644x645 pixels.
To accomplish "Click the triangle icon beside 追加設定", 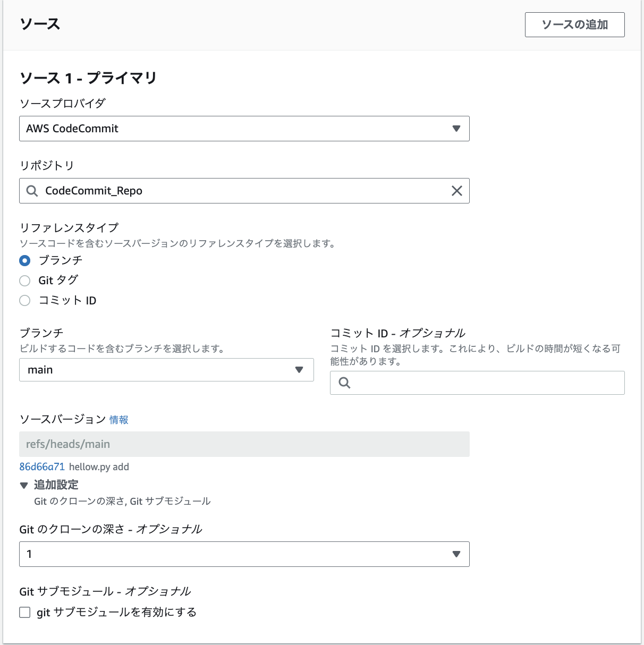I will click(23, 485).
